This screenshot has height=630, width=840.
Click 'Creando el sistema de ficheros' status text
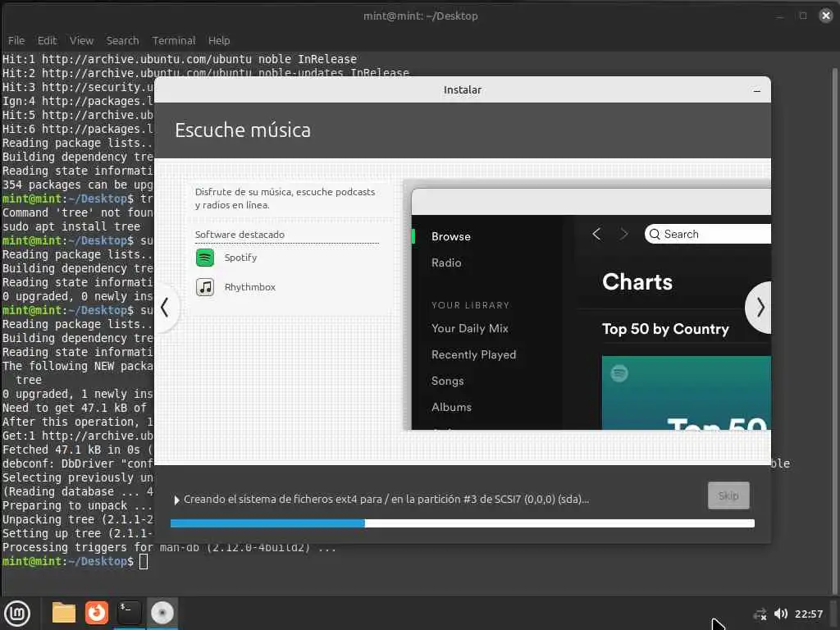coord(386,500)
